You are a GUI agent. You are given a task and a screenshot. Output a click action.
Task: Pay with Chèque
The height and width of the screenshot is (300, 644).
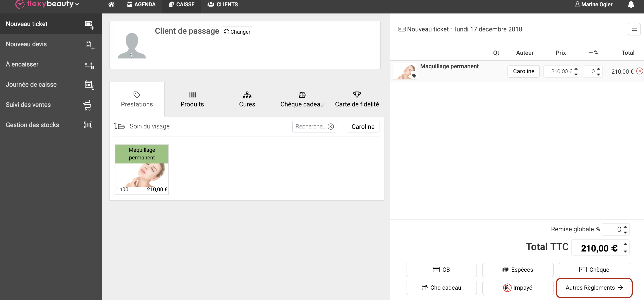coord(594,269)
